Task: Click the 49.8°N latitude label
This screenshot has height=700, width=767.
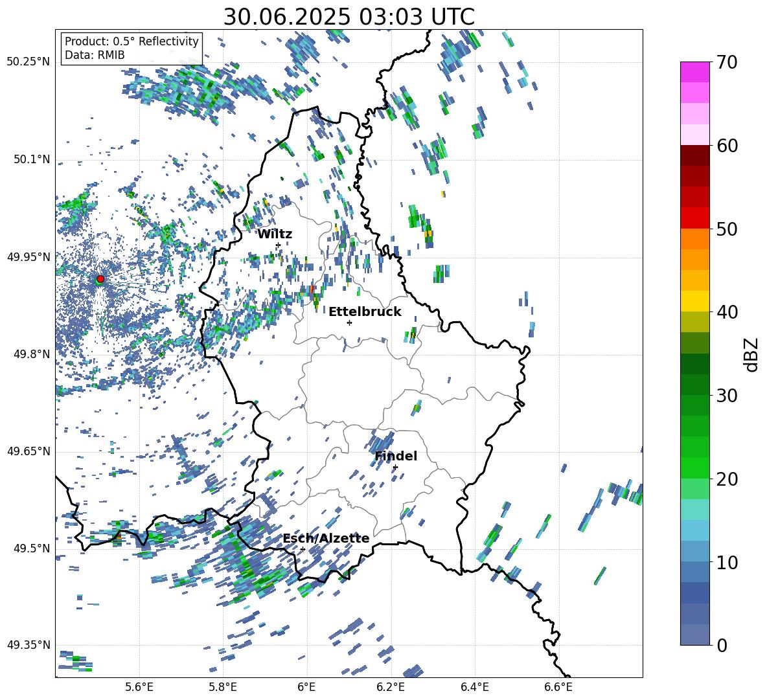Action: tap(31, 354)
